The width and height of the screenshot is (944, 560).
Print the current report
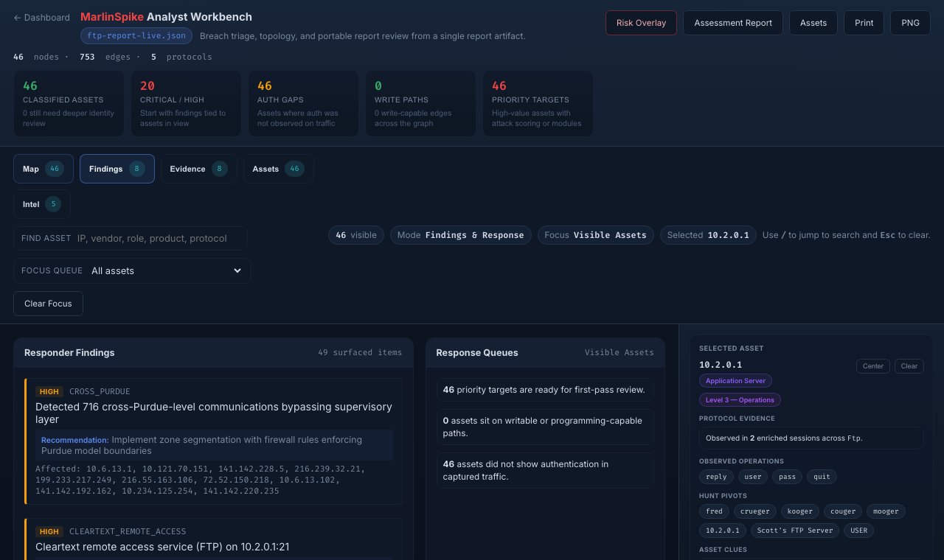click(863, 23)
